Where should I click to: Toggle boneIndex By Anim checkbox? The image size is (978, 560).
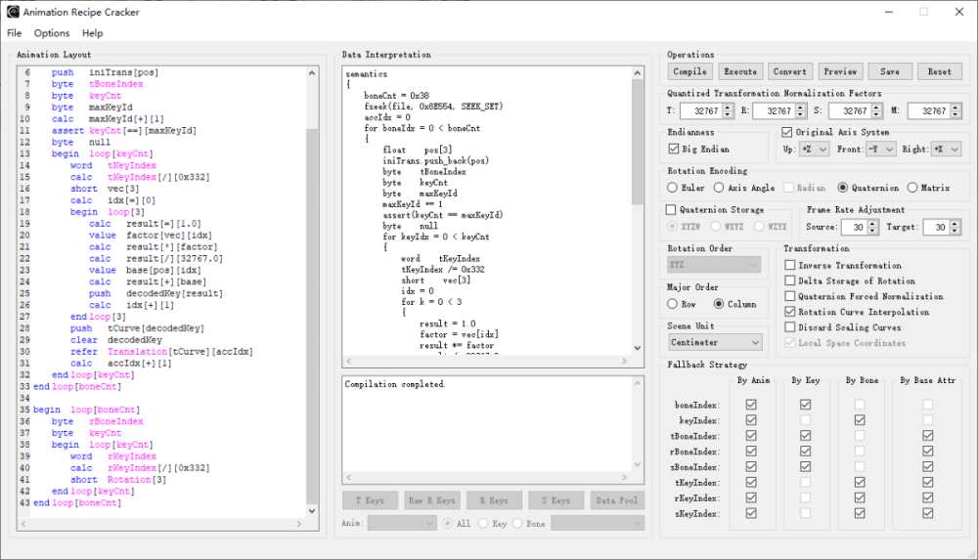pos(751,405)
